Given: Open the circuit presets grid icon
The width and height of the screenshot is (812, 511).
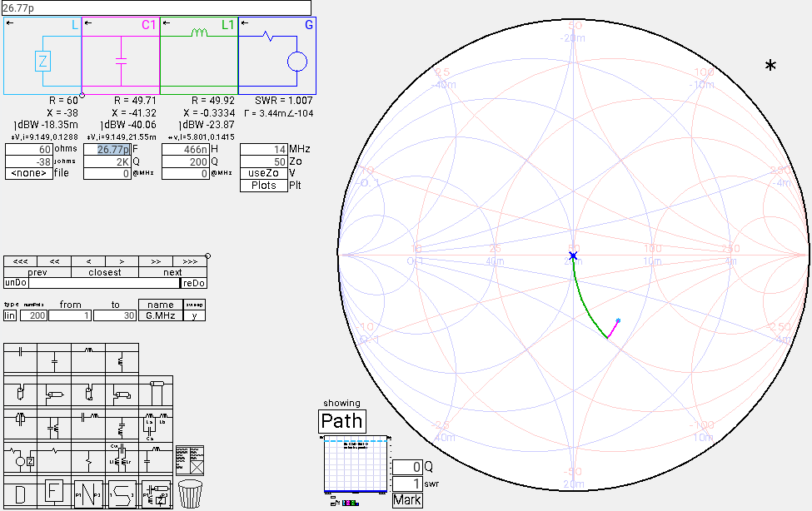Looking at the screenshot, I should [190, 460].
